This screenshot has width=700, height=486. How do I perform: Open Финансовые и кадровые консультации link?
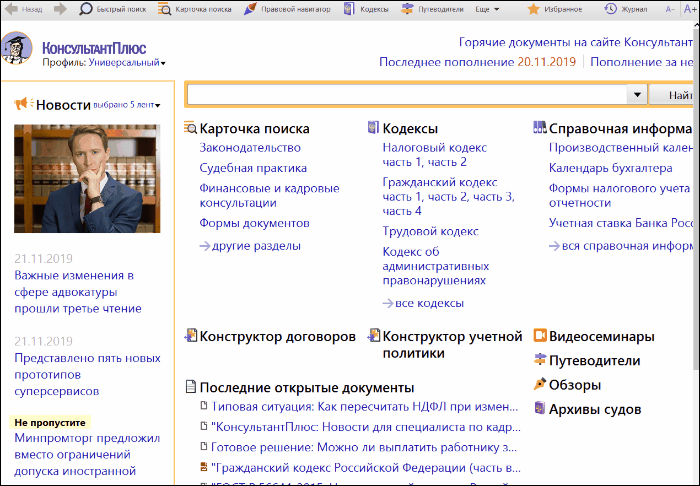pos(269,195)
